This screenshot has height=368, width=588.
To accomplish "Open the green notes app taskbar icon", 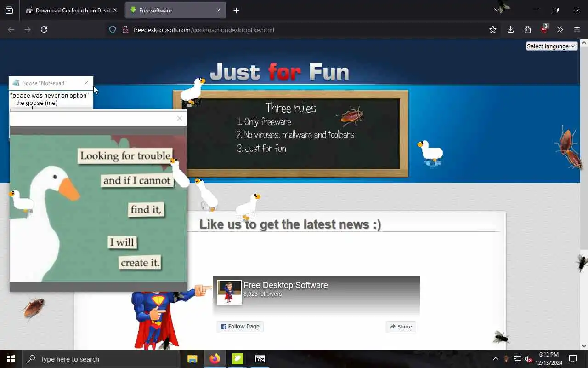I will pos(237,359).
